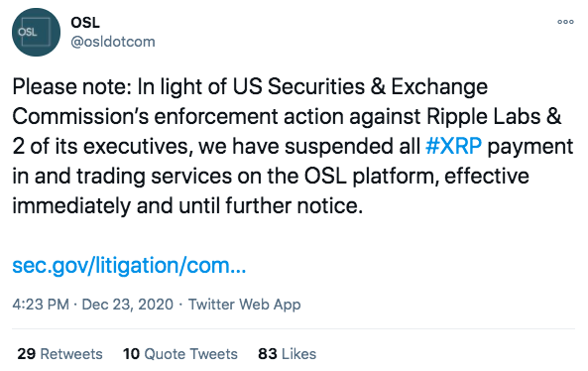
Task: Click the 4:23 PM timestamp
Action: [41, 305]
